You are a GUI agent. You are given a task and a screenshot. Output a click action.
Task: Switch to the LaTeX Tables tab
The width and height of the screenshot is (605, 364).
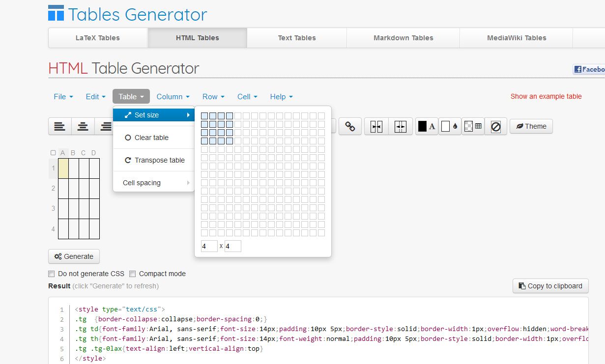click(x=98, y=38)
